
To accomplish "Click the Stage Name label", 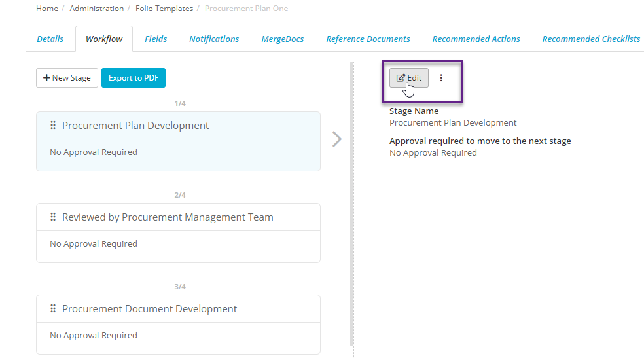I will point(414,111).
